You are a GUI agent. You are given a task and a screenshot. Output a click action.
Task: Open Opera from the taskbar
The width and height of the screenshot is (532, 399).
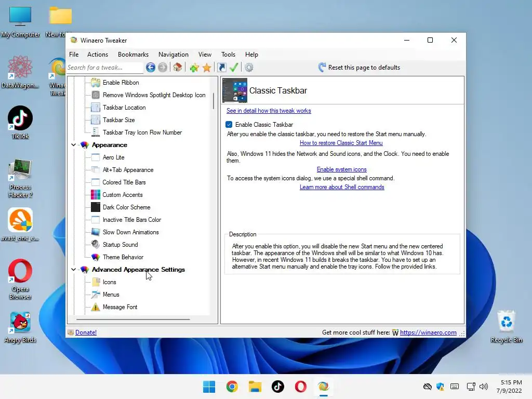pyautogui.click(x=301, y=387)
